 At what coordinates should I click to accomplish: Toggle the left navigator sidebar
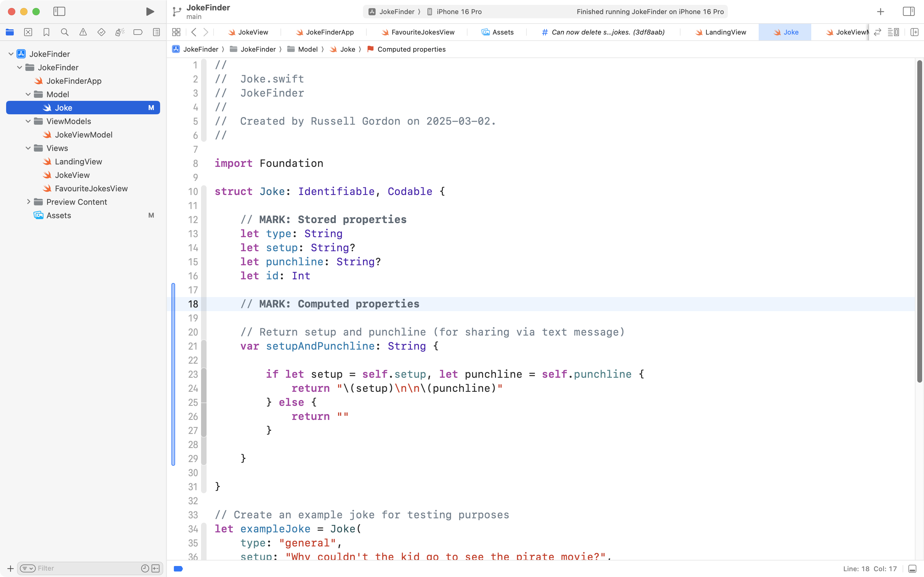click(x=59, y=11)
